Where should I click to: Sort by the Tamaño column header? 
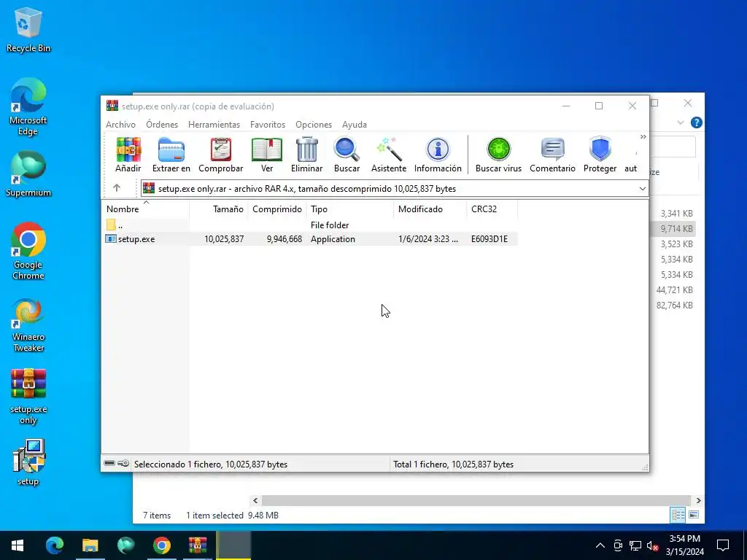point(219,209)
